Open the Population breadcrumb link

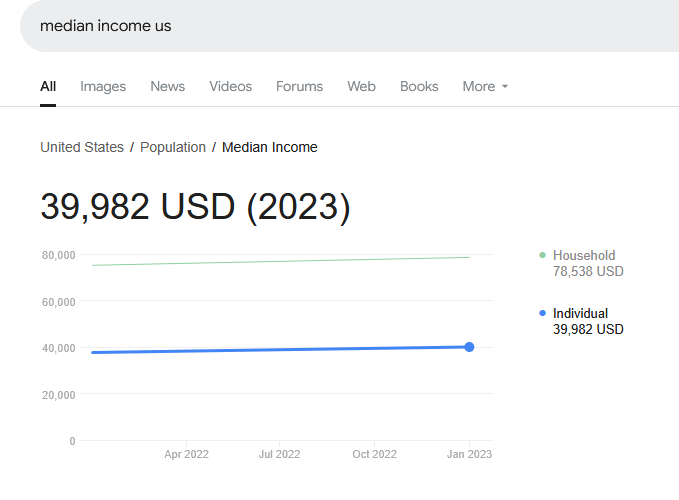click(x=173, y=147)
